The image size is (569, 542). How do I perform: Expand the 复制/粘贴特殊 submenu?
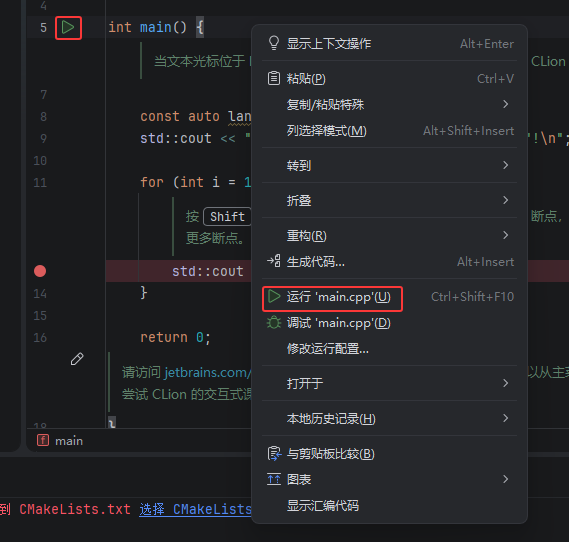pyautogui.click(x=389, y=104)
